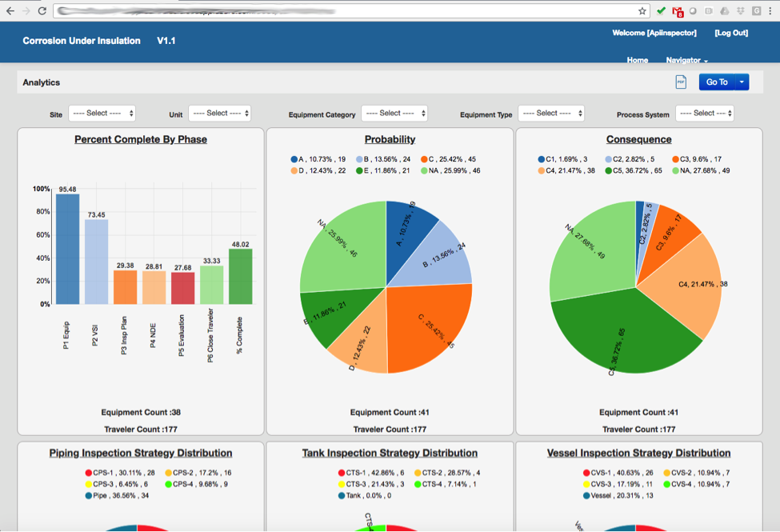
Task: Toggle Consequence legend item C5, 36.72%
Action: click(634, 170)
